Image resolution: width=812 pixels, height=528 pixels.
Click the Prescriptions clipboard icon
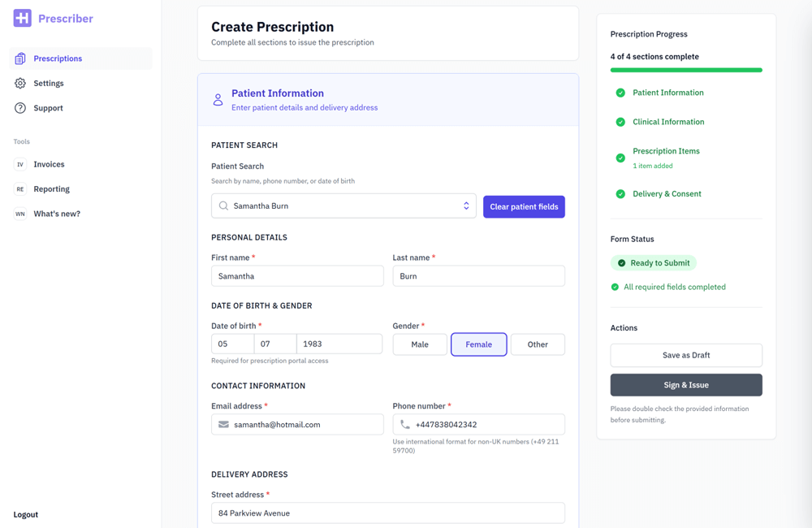[x=20, y=58]
